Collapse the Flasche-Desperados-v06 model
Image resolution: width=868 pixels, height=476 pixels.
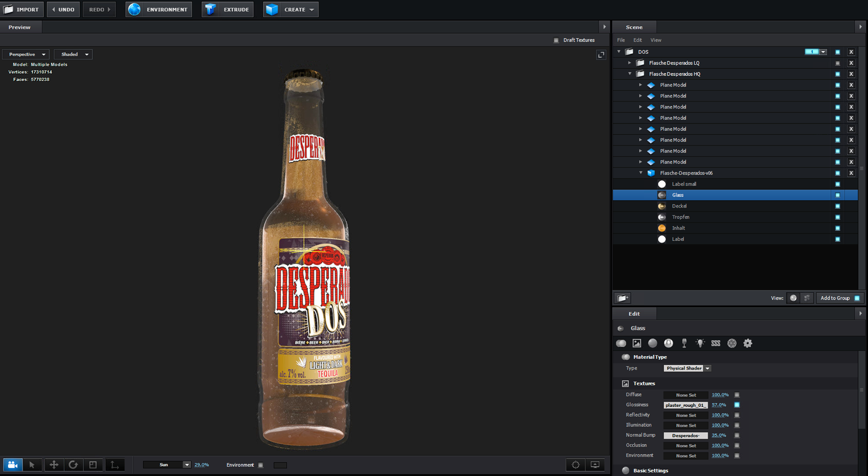pos(641,173)
